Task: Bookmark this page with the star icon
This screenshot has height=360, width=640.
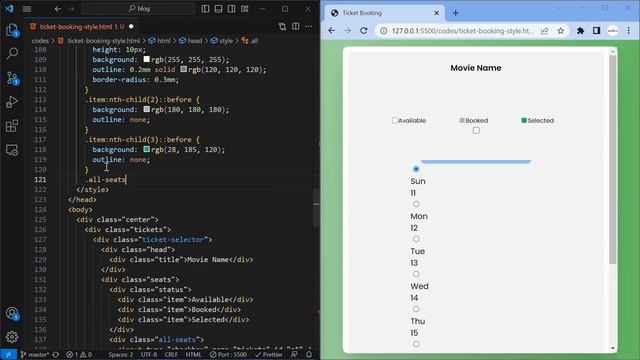Action: point(561,31)
